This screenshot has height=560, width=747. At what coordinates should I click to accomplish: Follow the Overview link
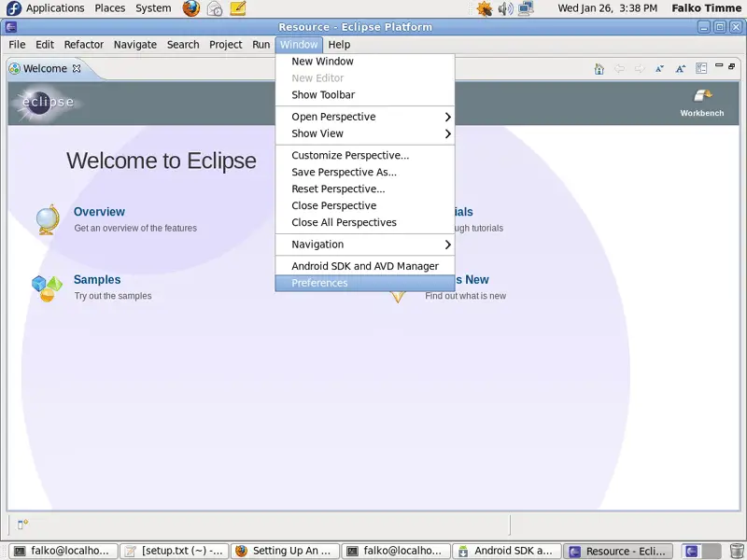pos(99,212)
